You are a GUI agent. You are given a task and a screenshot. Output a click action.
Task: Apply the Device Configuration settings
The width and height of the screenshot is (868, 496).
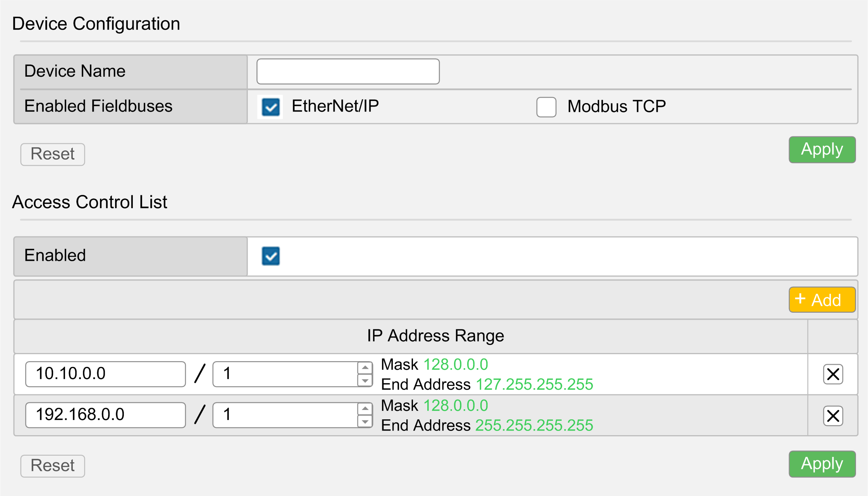tap(822, 150)
